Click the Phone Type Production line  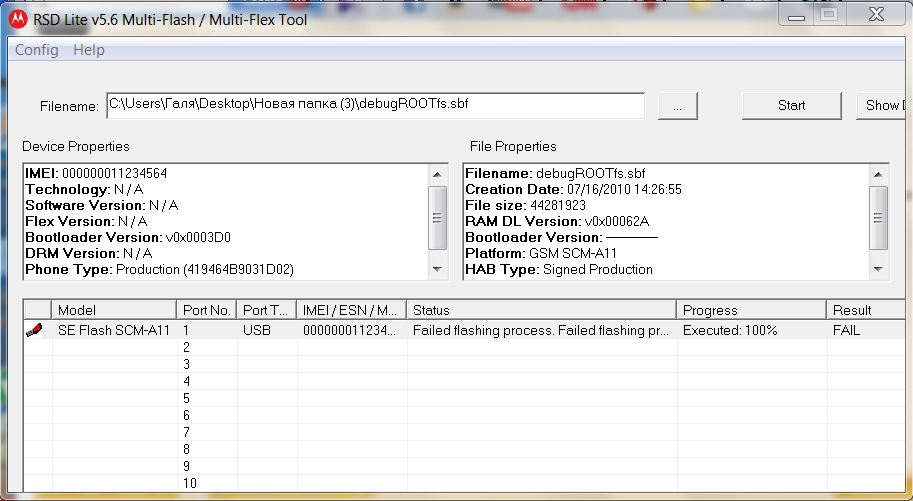point(160,269)
